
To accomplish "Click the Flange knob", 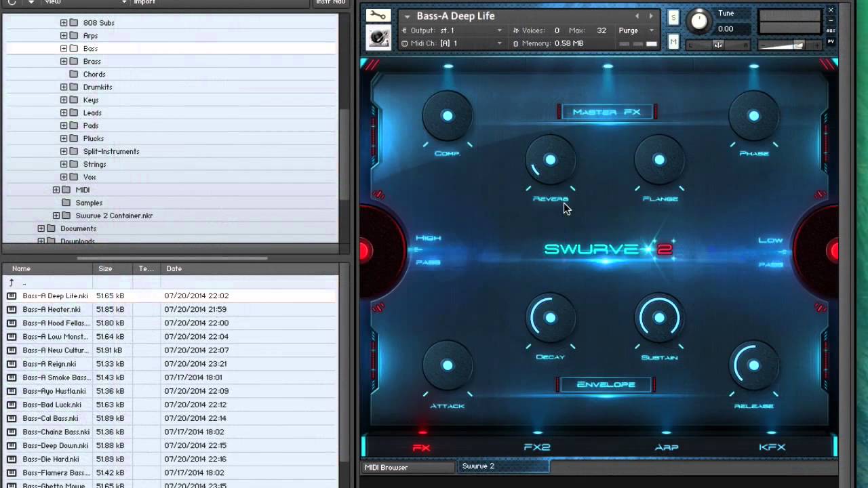I will [659, 160].
